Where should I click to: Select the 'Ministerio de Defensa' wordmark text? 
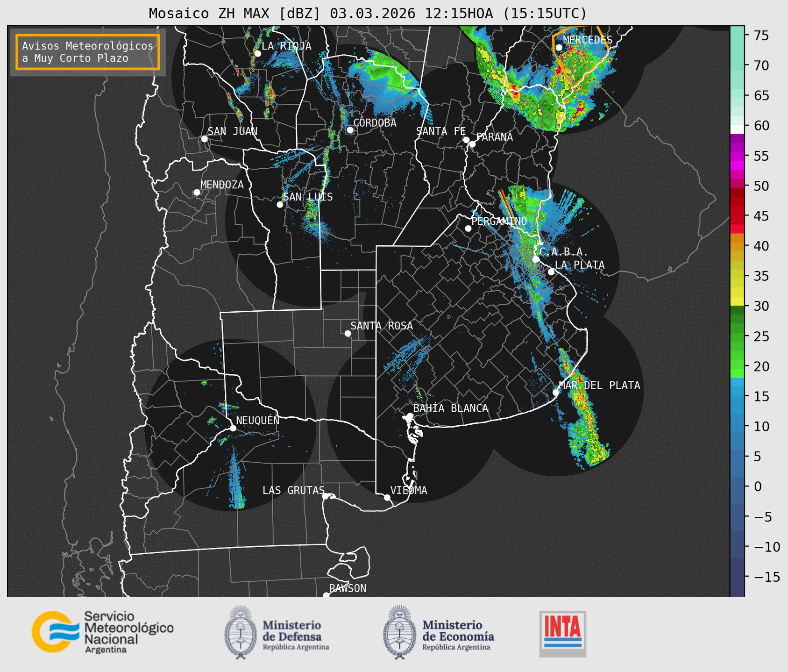coord(296,635)
